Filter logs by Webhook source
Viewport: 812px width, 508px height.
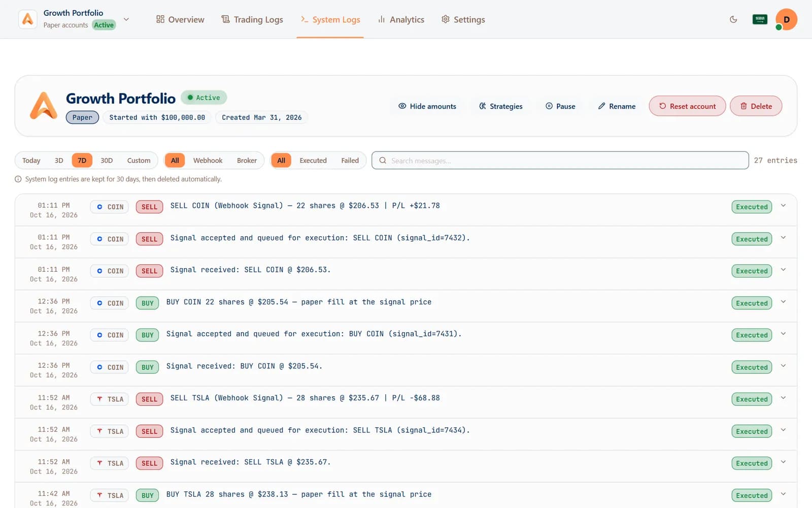(x=208, y=161)
